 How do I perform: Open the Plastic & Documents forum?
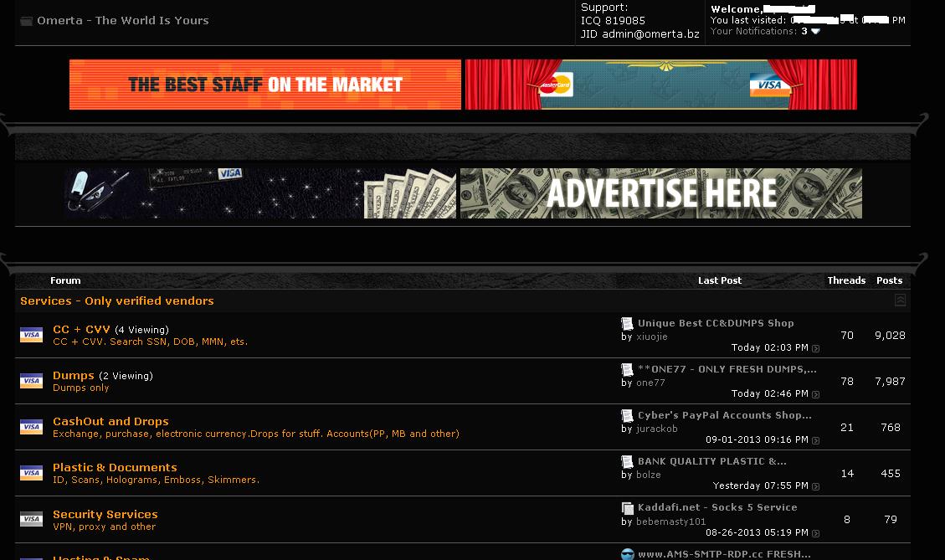[115, 467]
